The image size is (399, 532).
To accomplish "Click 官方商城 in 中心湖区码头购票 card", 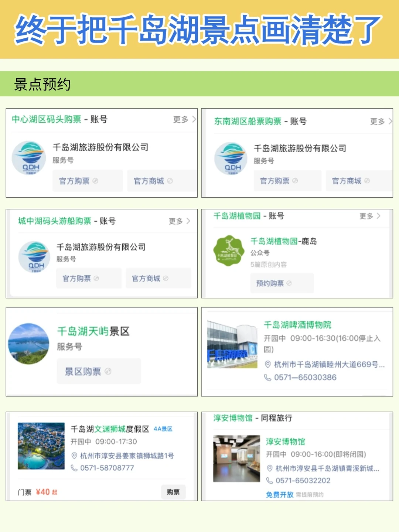I will point(162,181).
